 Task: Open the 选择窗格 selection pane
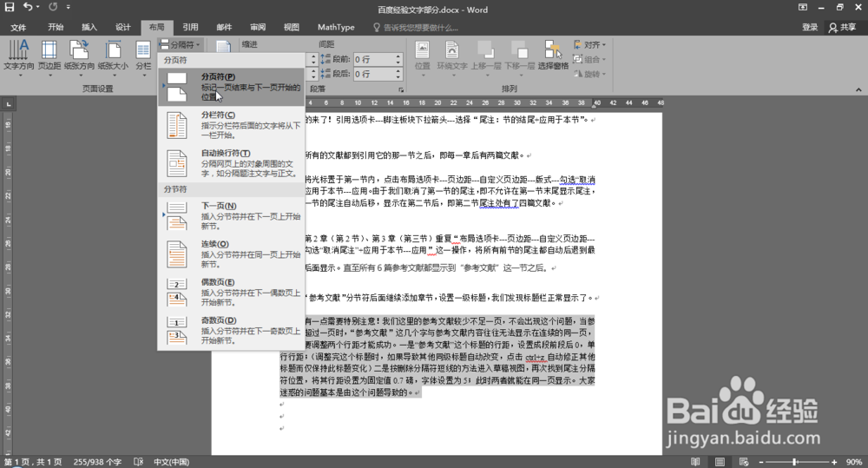(x=553, y=56)
